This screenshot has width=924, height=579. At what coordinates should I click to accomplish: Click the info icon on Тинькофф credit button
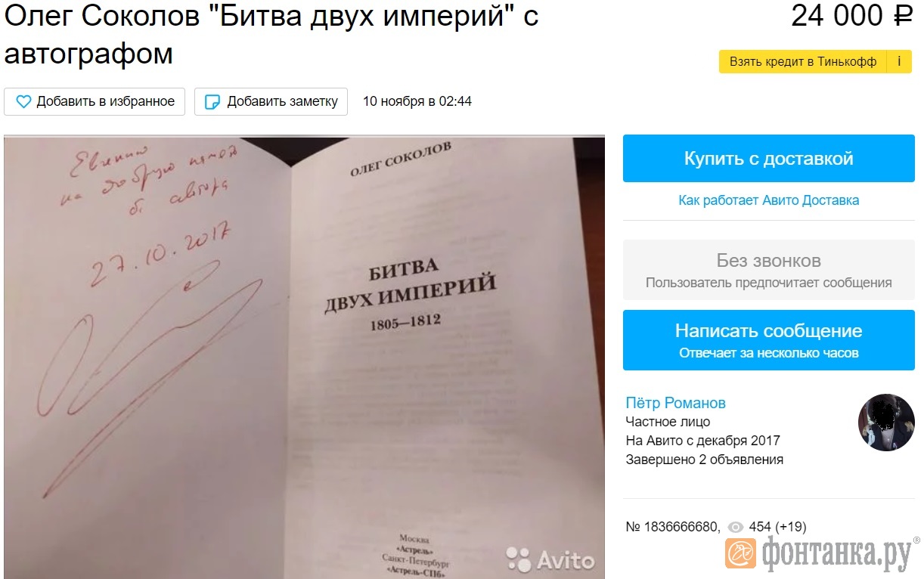click(x=899, y=61)
